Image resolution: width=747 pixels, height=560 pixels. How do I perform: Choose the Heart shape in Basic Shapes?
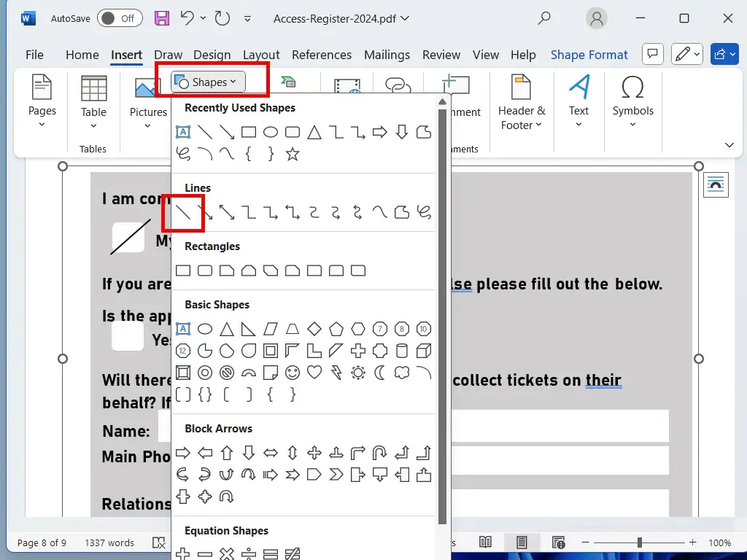click(314, 373)
